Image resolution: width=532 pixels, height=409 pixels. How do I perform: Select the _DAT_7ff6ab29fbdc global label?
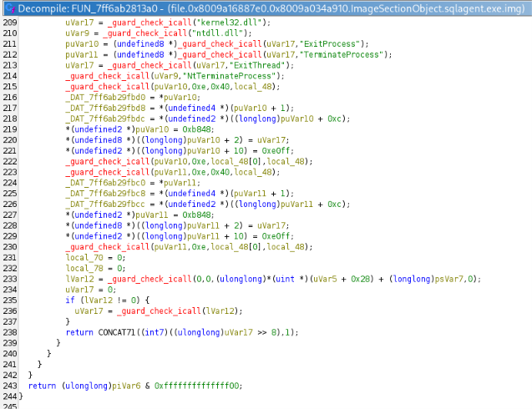[105, 119]
